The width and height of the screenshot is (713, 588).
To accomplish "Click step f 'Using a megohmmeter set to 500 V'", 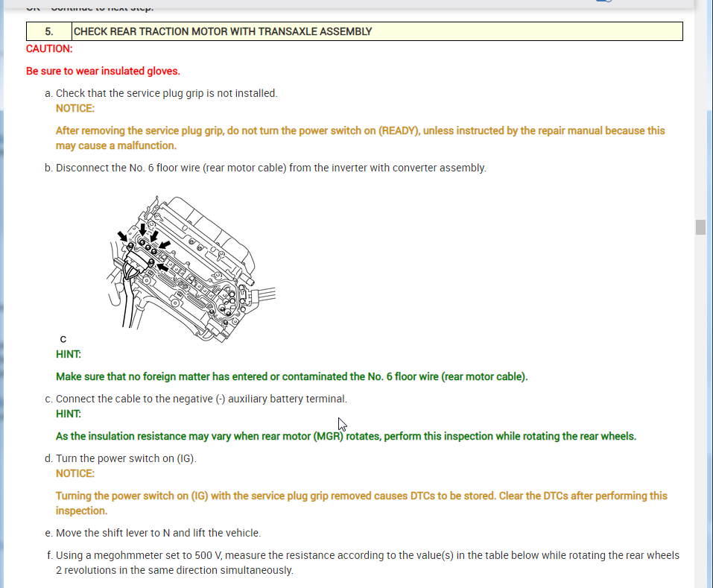I will coord(367,563).
